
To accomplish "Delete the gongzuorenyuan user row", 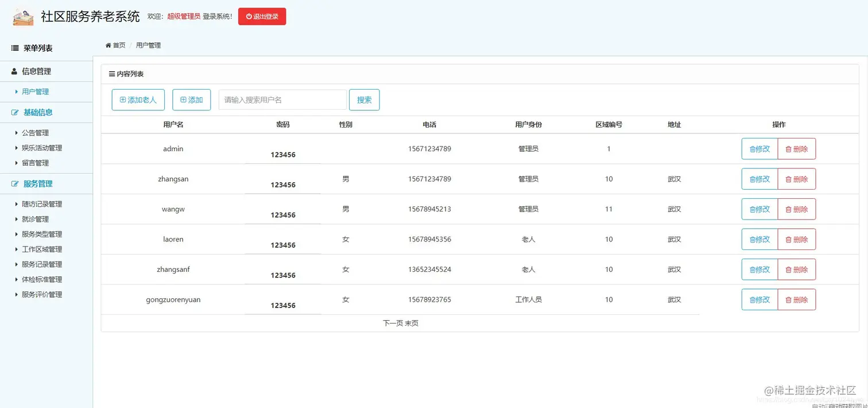I will point(797,299).
